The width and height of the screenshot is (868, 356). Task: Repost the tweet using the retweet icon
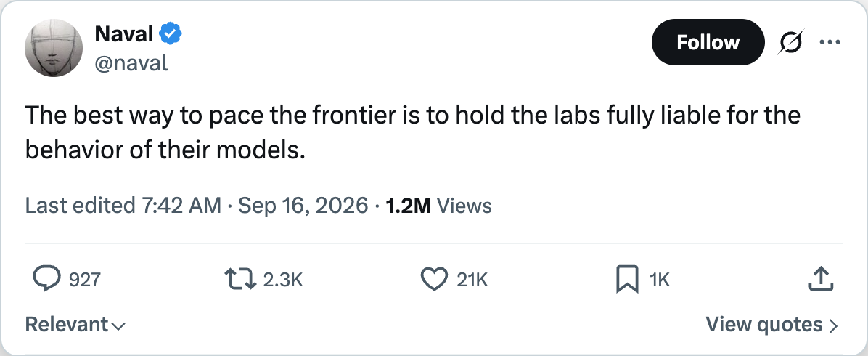pos(240,279)
